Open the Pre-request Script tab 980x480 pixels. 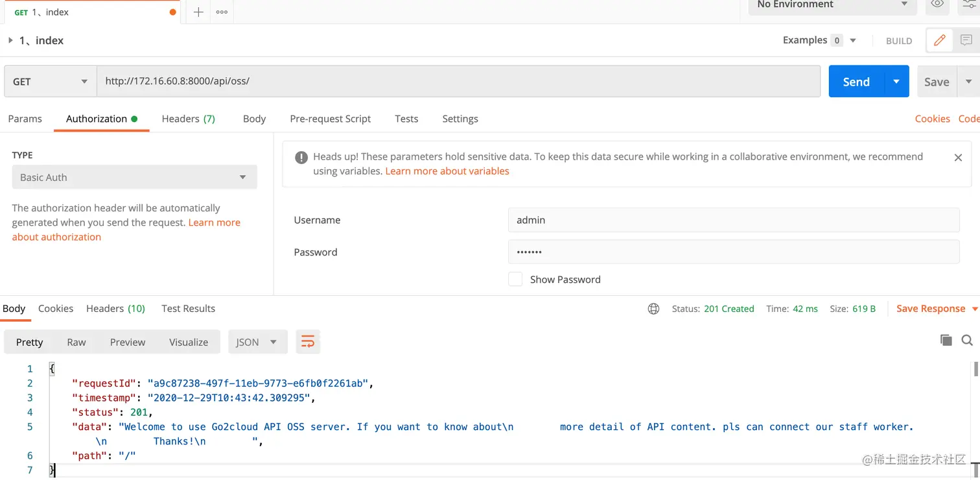pyautogui.click(x=331, y=119)
